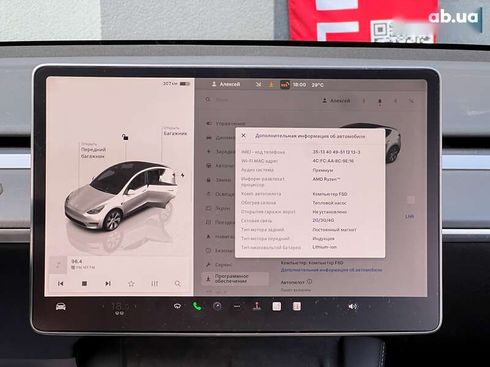
Task: Open the all apps three-dots icon
Action: pyautogui.click(x=237, y=306)
